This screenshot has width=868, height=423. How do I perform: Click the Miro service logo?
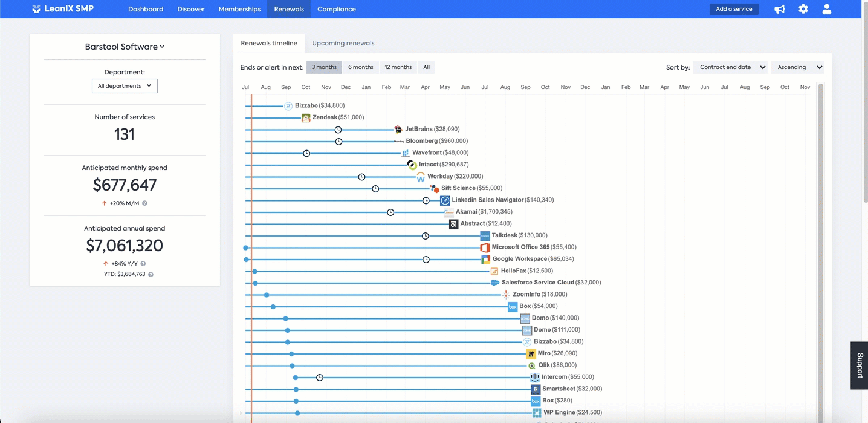(x=531, y=353)
